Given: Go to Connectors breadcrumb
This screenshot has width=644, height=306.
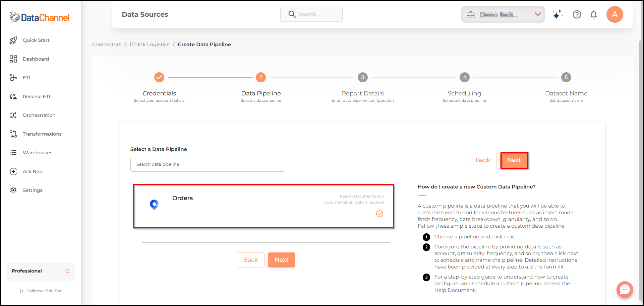Looking at the screenshot, I should (x=107, y=45).
